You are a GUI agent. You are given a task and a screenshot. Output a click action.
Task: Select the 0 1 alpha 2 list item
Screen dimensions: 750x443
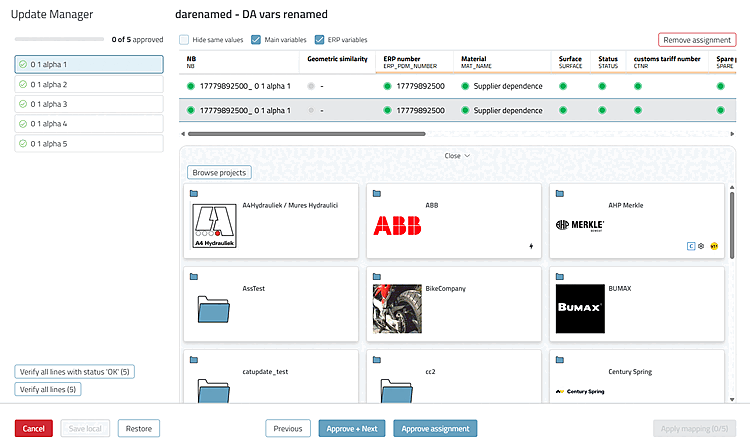[x=89, y=84]
